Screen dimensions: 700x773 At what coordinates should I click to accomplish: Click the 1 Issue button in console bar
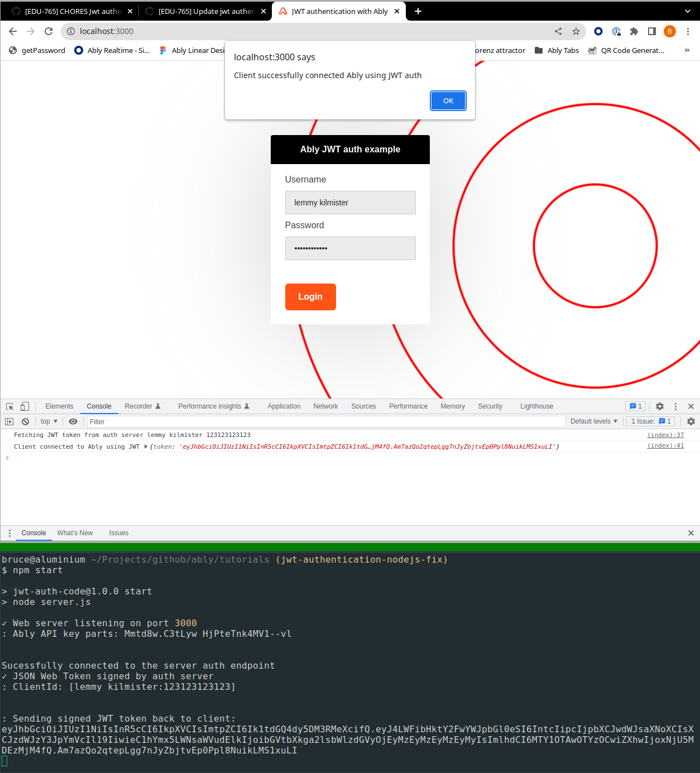click(x=651, y=421)
